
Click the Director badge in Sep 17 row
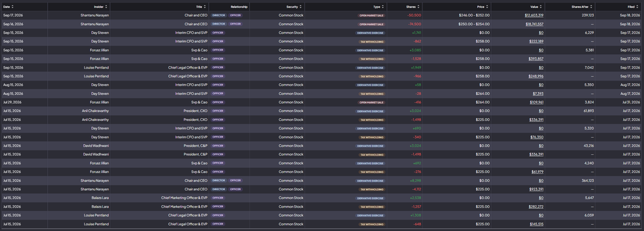(218, 15)
